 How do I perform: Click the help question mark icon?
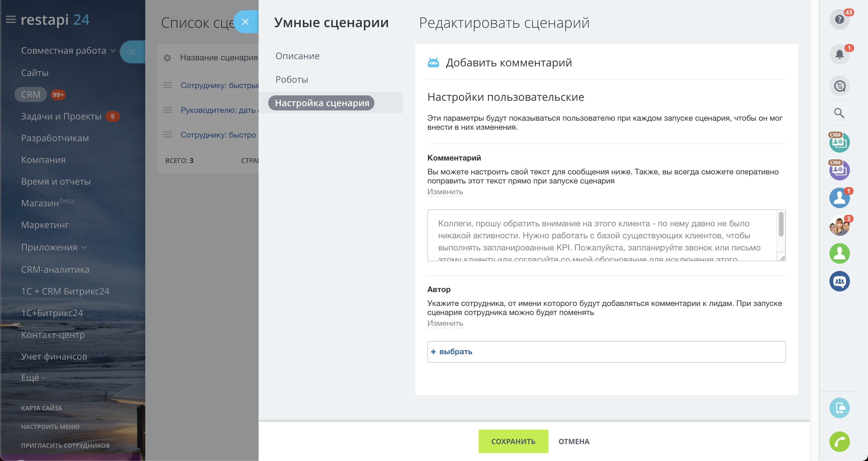(x=839, y=19)
